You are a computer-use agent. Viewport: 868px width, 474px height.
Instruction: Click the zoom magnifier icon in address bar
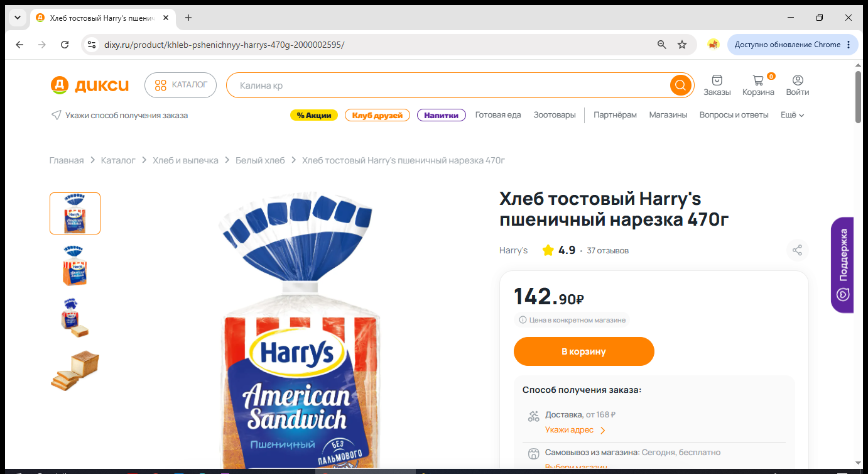coord(661,45)
